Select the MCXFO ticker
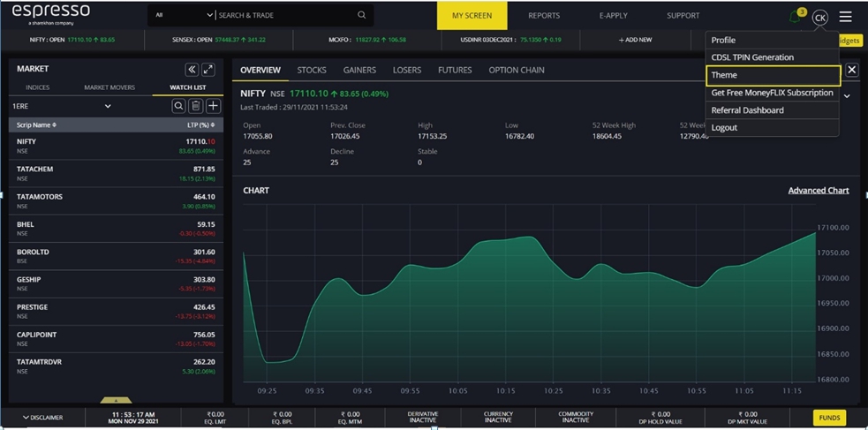The image size is (868, 430). click(367, 40)
